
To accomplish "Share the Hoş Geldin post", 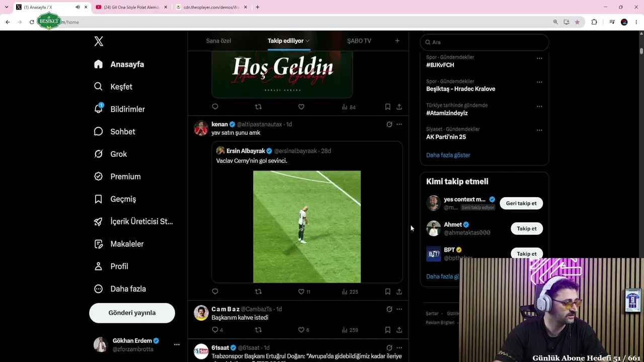I will [x=399, y=107].
